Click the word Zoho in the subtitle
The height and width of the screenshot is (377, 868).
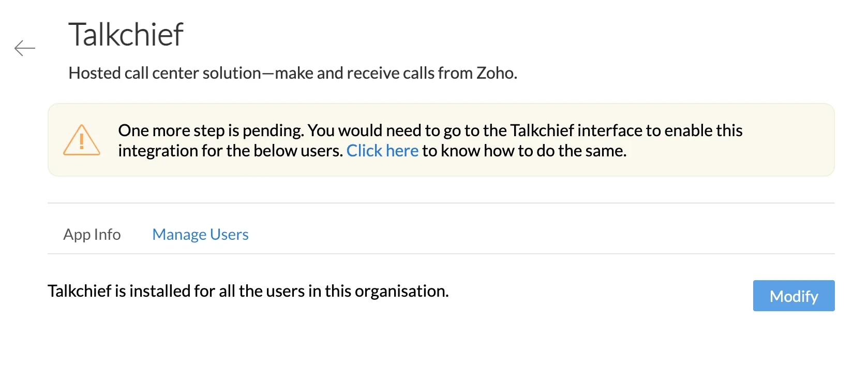(496, 73)
